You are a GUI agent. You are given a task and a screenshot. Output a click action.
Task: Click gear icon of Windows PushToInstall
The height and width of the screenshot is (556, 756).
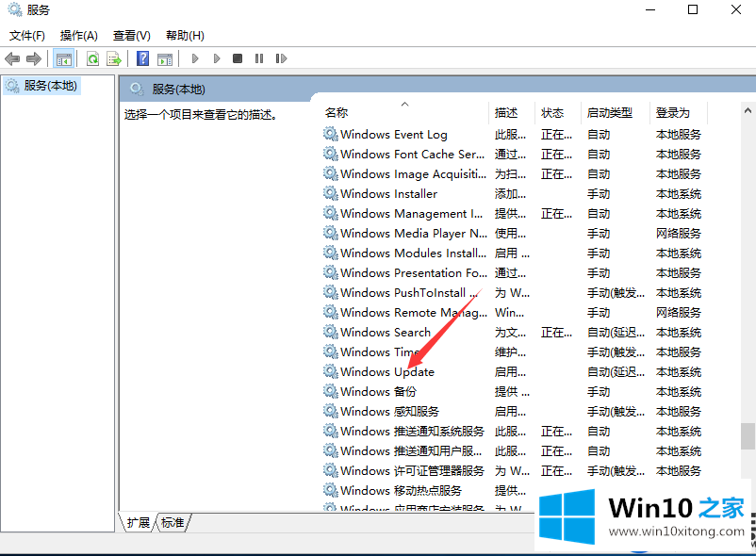[330, 291]
